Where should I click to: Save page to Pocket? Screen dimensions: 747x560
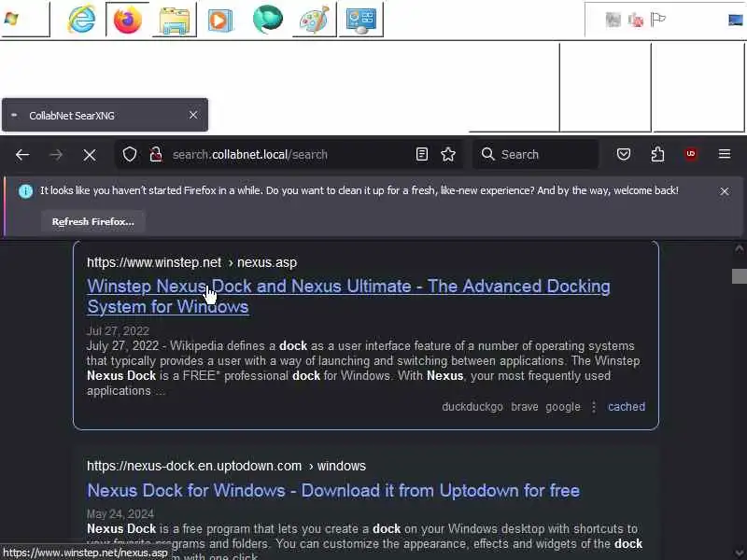(624, 154)
